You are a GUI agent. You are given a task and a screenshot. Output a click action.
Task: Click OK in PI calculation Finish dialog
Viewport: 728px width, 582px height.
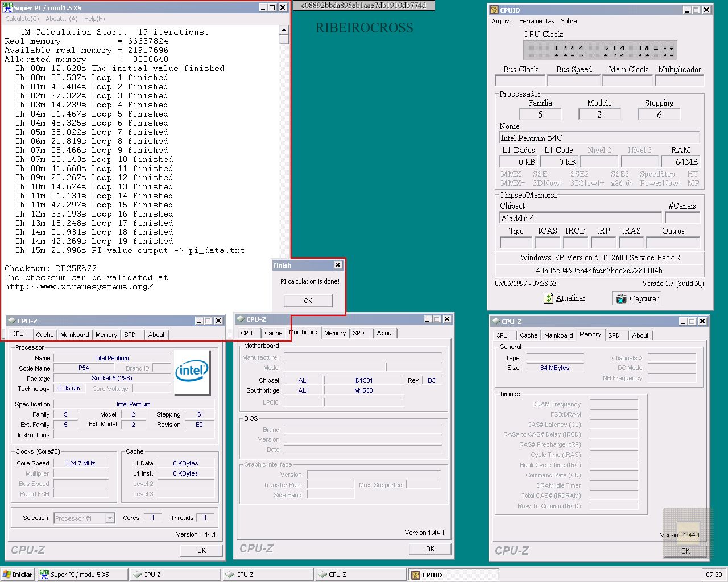point(308,301)
